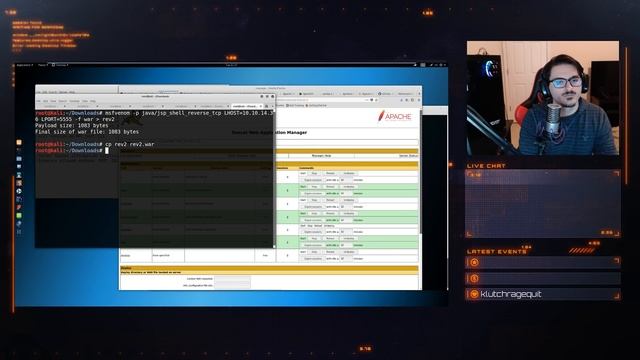This screenshot has height=360, width=640.
Task: Open the File menu of the terminal window
Action: coord(39,101)
